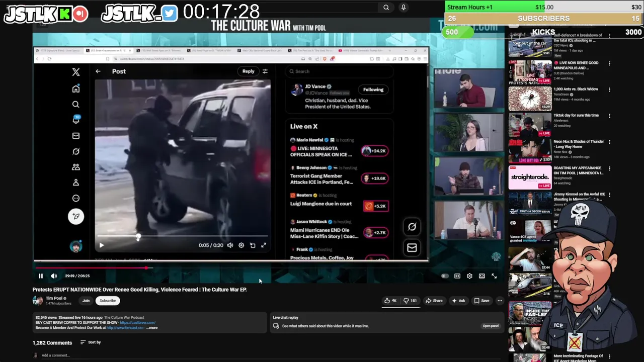Open options for Tiktok day video
The height and width of the screenshot is (362, 644).
click(x=610, y=116)
